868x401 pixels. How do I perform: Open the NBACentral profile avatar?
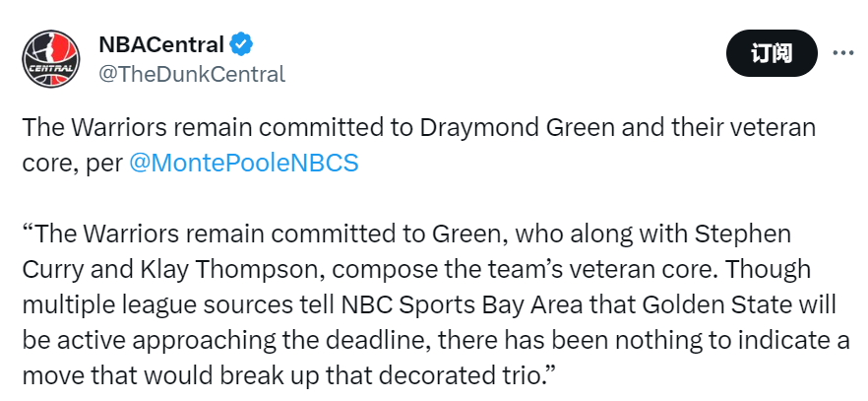pyautogui.click(x=51, y=59)
